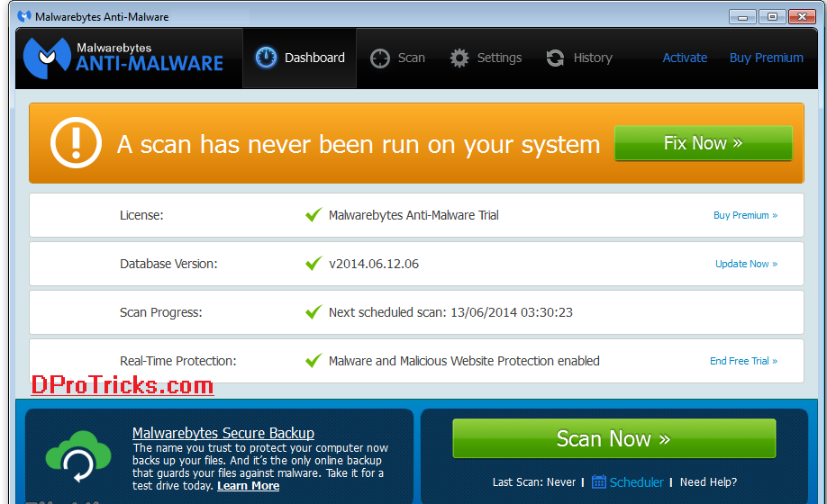Click the 'License:' label
The height and width of the screenshot is (504, 827).
tap(141, 215)
